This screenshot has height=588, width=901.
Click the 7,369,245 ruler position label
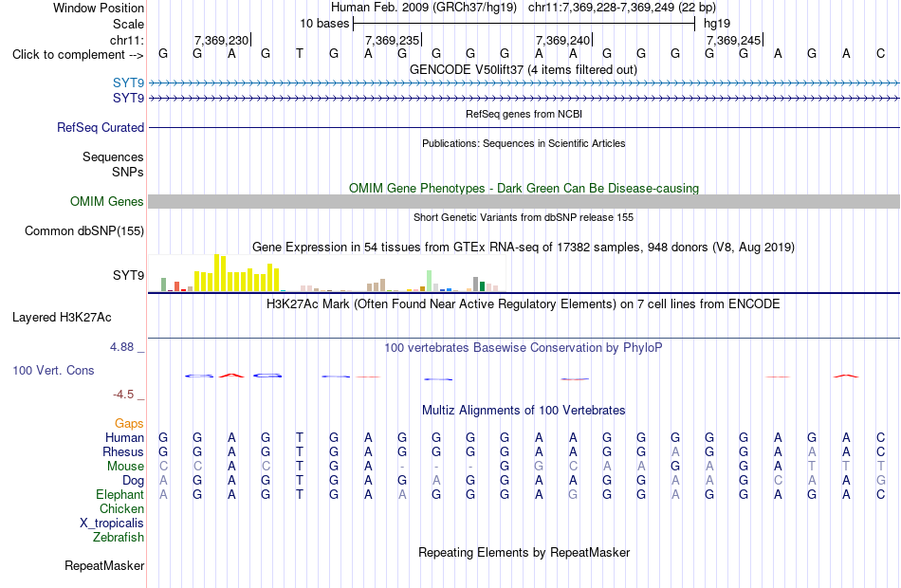click(733, 40)
